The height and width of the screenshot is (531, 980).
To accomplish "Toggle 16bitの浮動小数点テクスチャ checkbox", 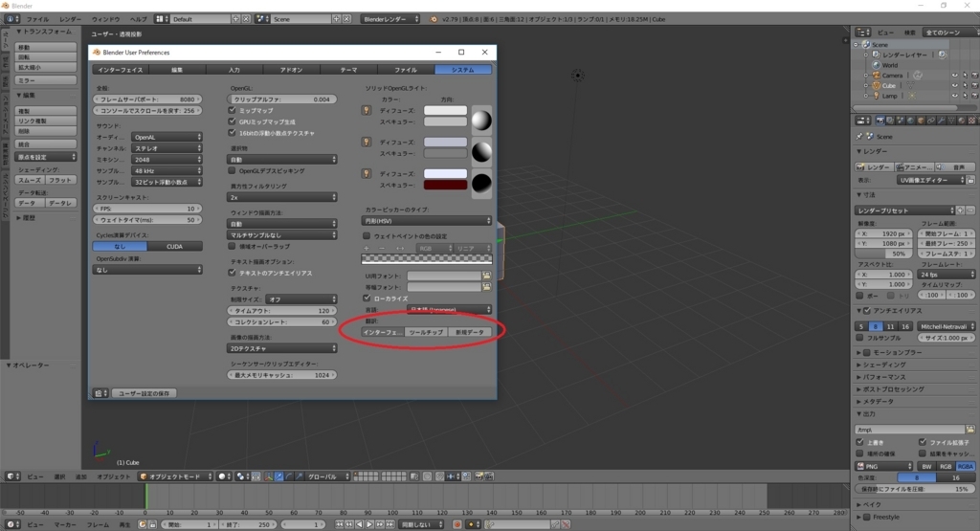I will click(x=233, y=133).
